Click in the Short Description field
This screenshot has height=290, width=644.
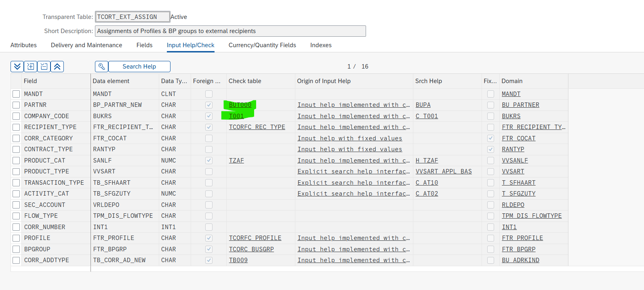[x=230, y=31]
